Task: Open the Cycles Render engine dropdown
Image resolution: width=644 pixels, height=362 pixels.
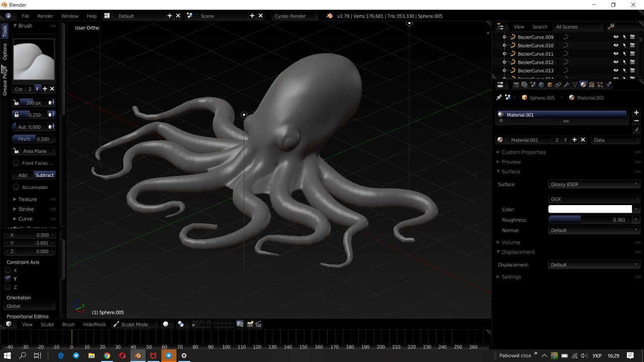Action: (295, 16)
